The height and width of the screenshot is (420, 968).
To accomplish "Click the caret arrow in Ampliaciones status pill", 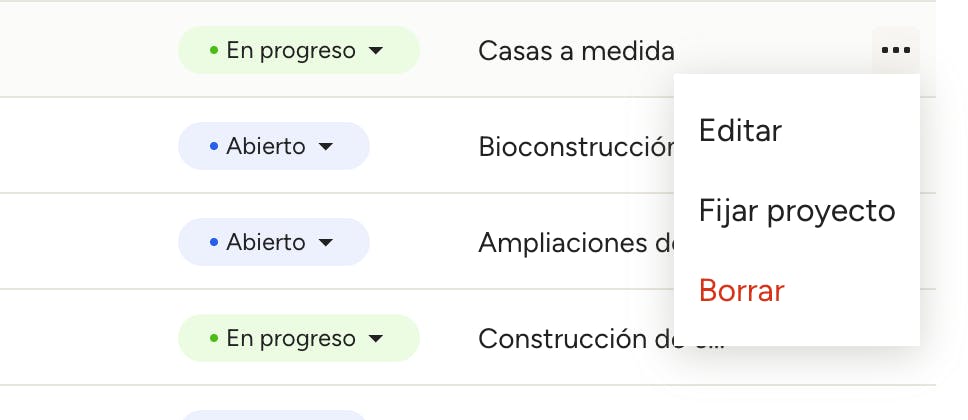I will [x=325, y=243].
